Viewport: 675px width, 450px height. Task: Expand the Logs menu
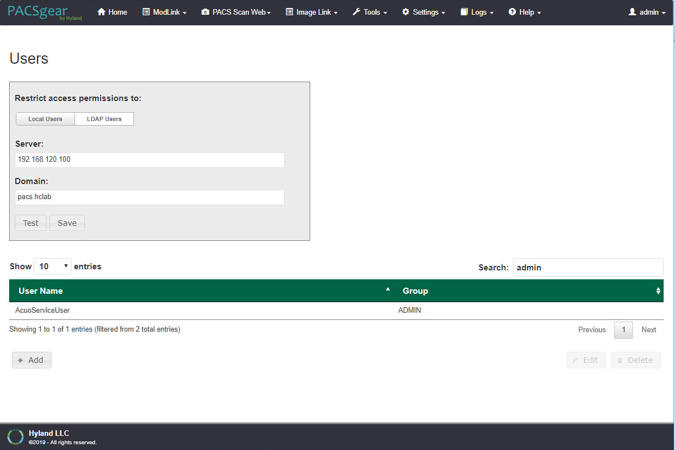pos(477,12)
